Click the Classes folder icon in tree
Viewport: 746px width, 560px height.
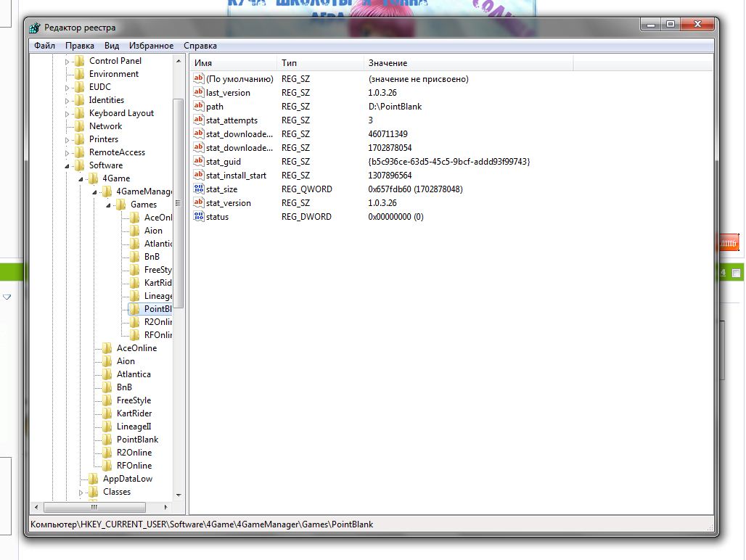[x=93, y=492]
